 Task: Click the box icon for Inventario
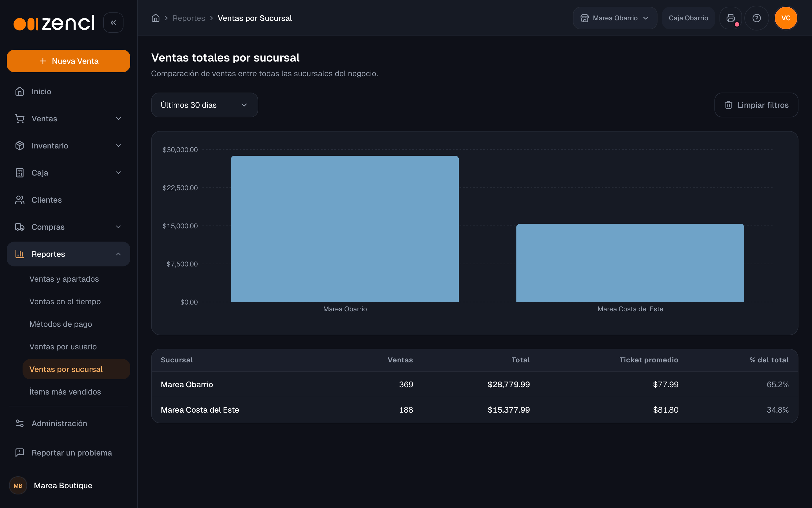coord(20,145)
